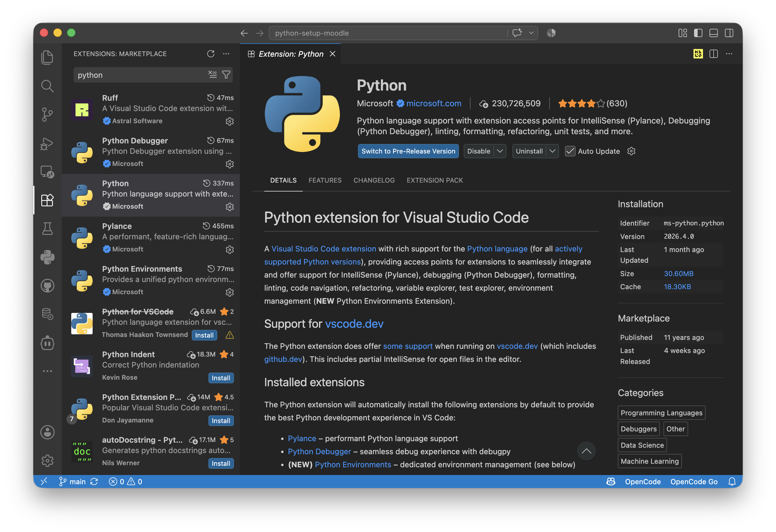Image resolution: width=776 pixels, height=532 pixels.
Task: Toggle the primary side bar layout button
Action: (698, 33)
